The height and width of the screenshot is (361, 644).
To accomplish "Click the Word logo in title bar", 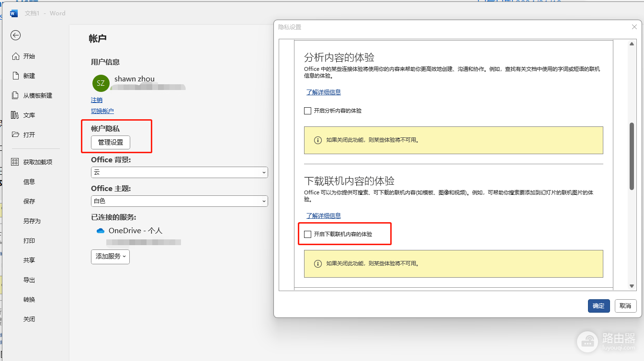I will (14, 13).
